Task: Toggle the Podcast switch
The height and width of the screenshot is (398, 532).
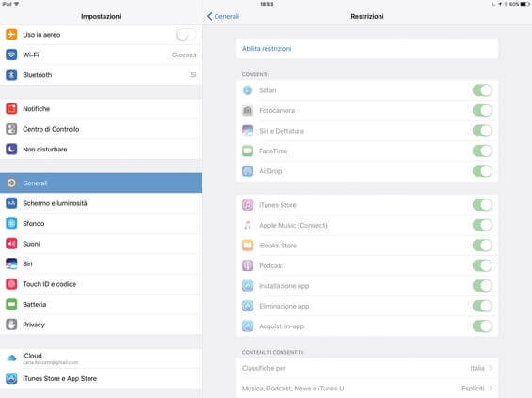Action: pyautogui.click(x=482, y=265)
